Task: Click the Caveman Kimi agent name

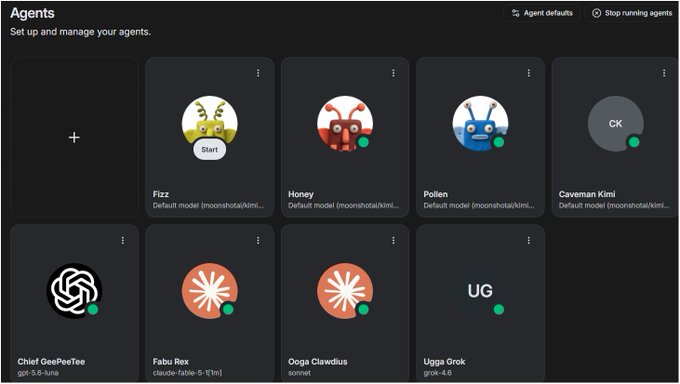Action: [x=587, y=194]
